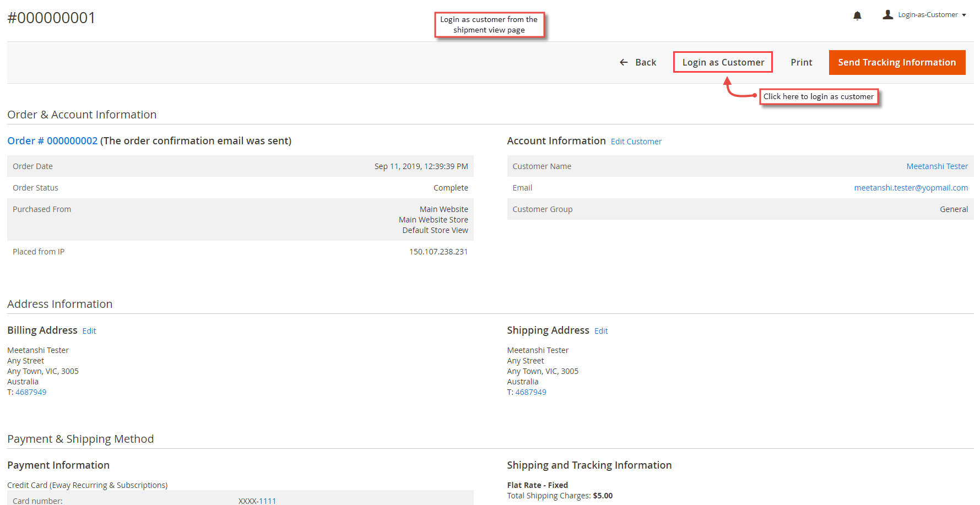This screenshot has width=980, height=505.
Task: Click the card number XXXX-1111 value
Action: tap(257, 501)
